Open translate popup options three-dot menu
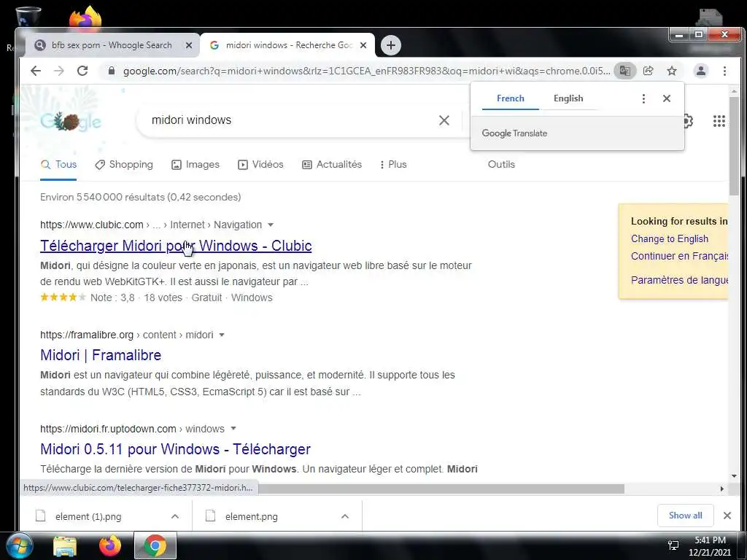Image resolution: width=747 pixels, height=560 pixels. (x=643, y=98)
